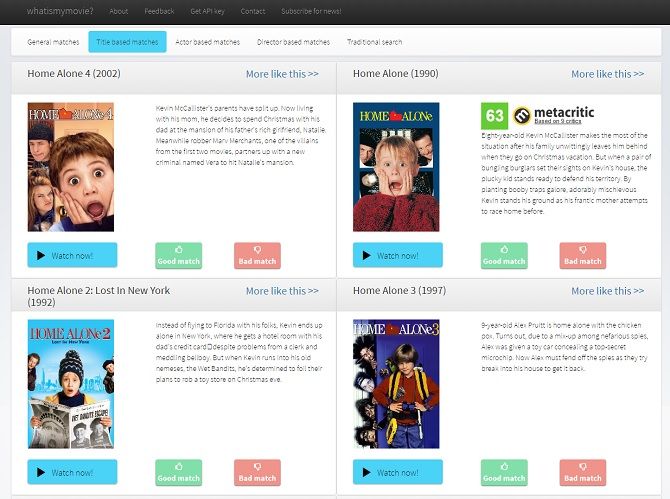
Task: Select Title based matches tab
Action: 127,42
